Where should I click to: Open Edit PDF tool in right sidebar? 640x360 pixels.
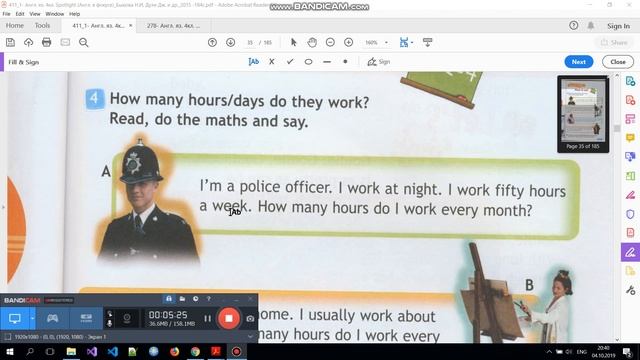pyautogui.click(x=630, y=119)
